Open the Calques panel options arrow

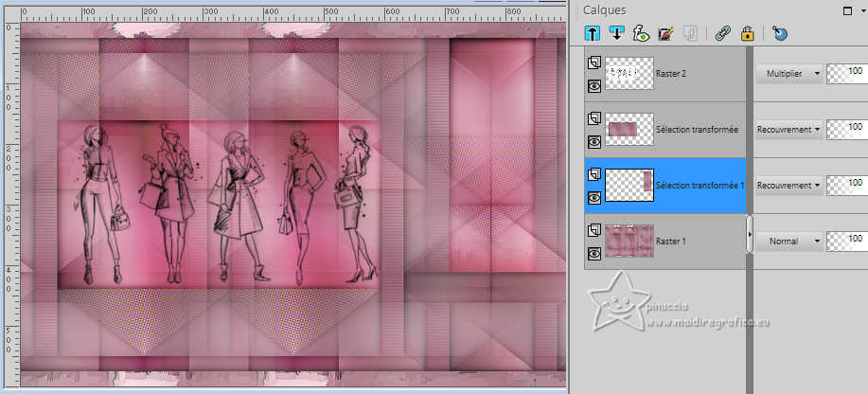[x=863, y=10]
